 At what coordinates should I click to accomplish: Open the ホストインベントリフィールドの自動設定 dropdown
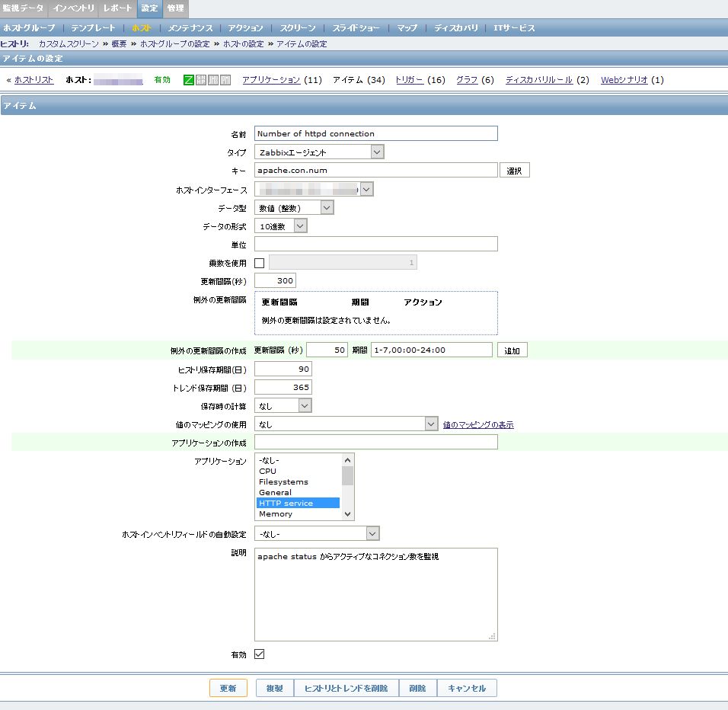coord(317,533)
